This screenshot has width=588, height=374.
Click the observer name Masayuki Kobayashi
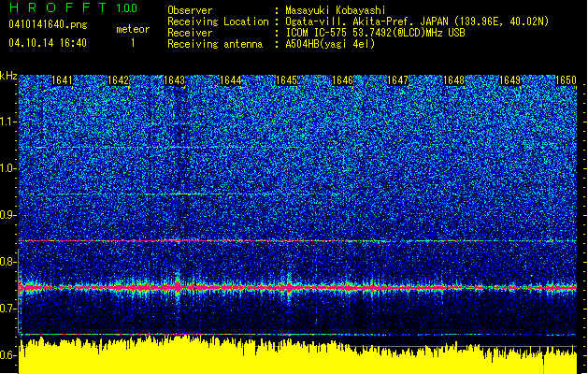336,10
